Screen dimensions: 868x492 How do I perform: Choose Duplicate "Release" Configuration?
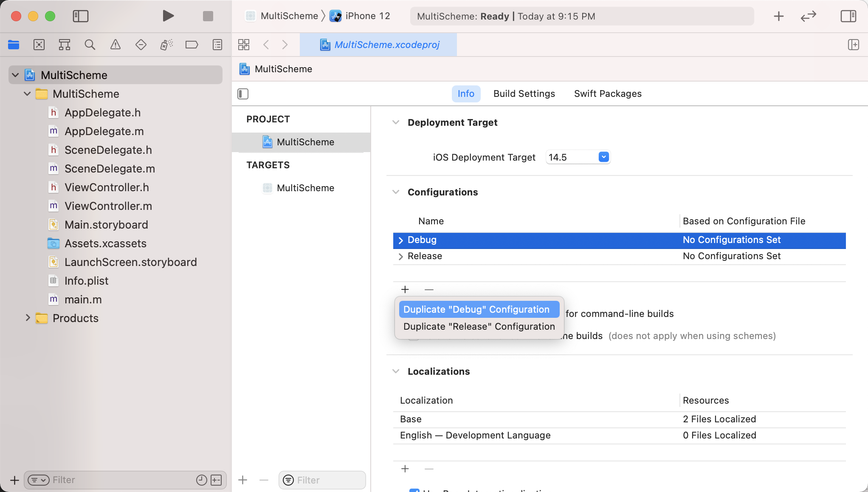pos(479,326)
